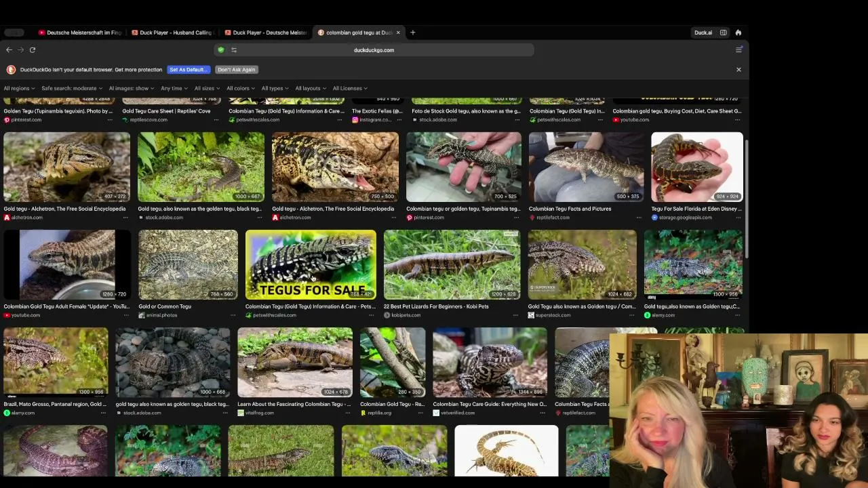Expand the All layouts filter
This screenshot has width=868, height=488.
310,88
